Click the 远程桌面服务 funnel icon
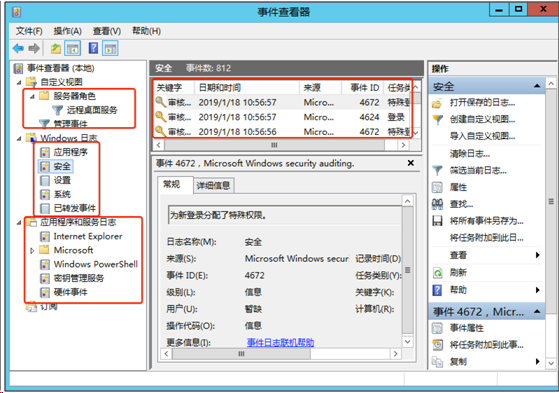Image resolution: width=559 pixels, height=393 pixels. pyautogui.click(x=57, y=110)
